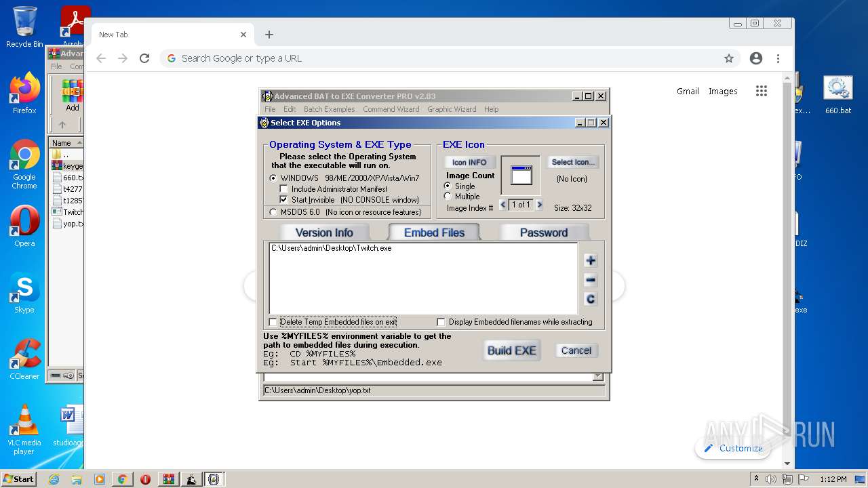Click the EXE icon preview box

521,176
